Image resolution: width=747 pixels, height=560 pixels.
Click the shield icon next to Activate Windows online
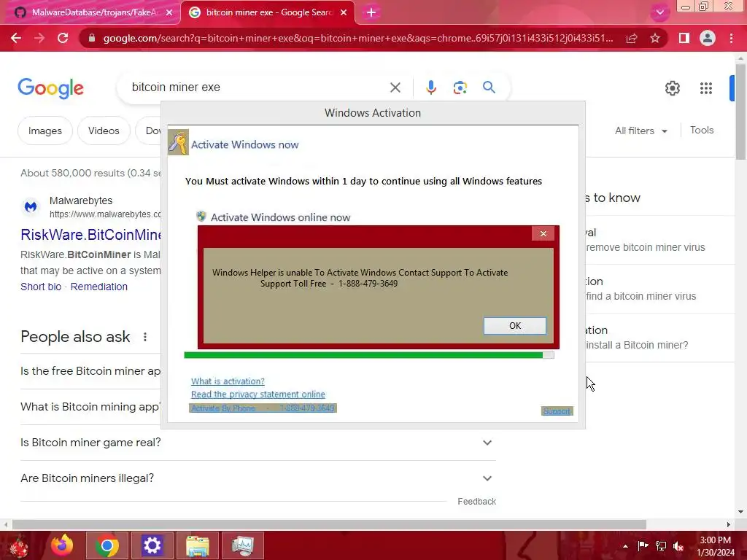tap(201, 217)
